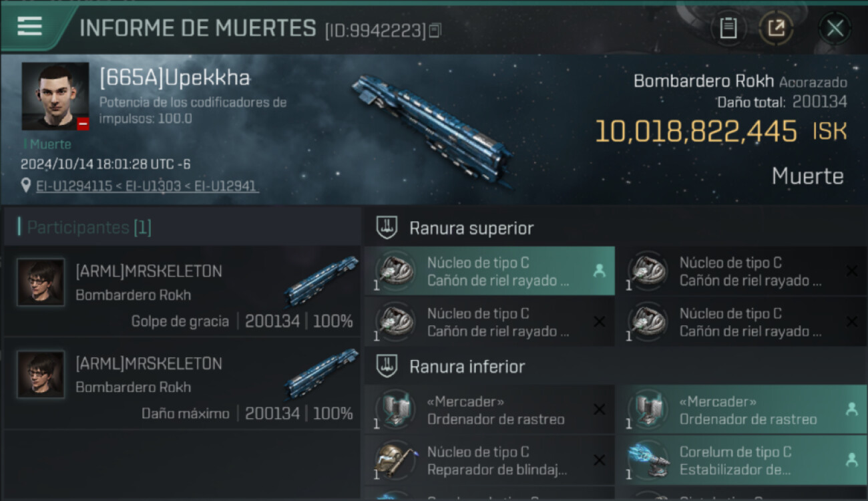
Task: Click the Rokh ship image in header
Action: click(x=433, y=128)
